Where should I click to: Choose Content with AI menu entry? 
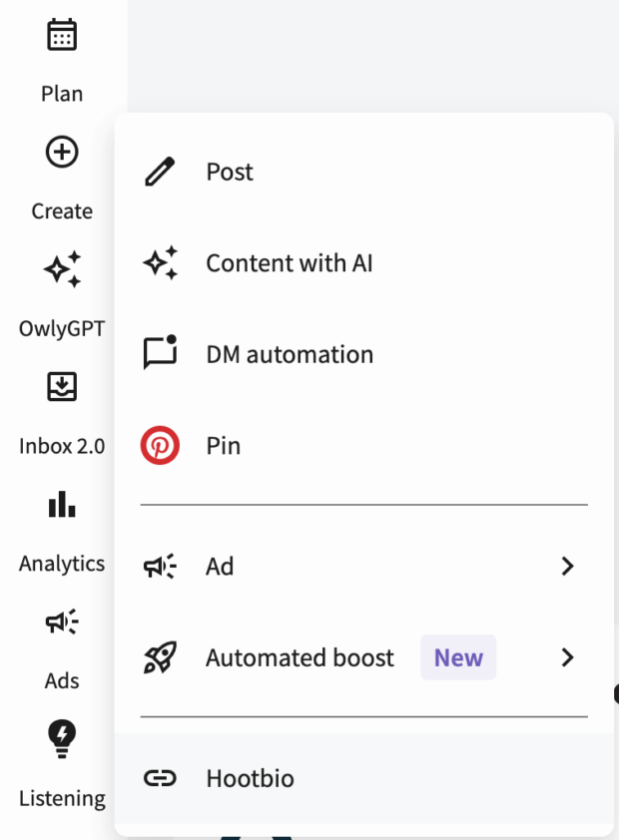pyautogui.click(x=363, y=263)
